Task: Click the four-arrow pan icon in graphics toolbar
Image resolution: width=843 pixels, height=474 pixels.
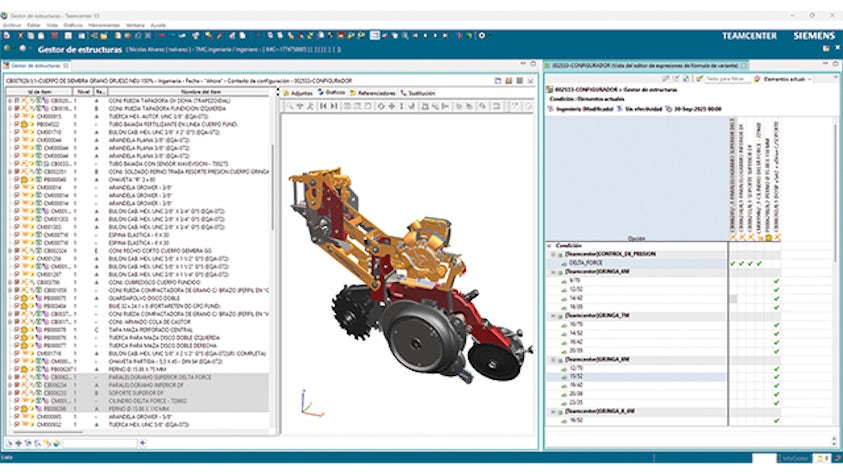Action: click(391, 106)
